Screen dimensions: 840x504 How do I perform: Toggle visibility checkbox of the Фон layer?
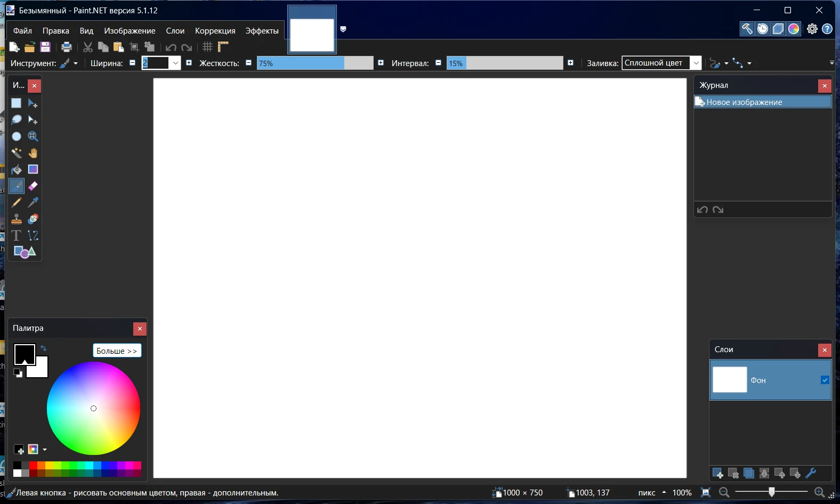[825, 380]
